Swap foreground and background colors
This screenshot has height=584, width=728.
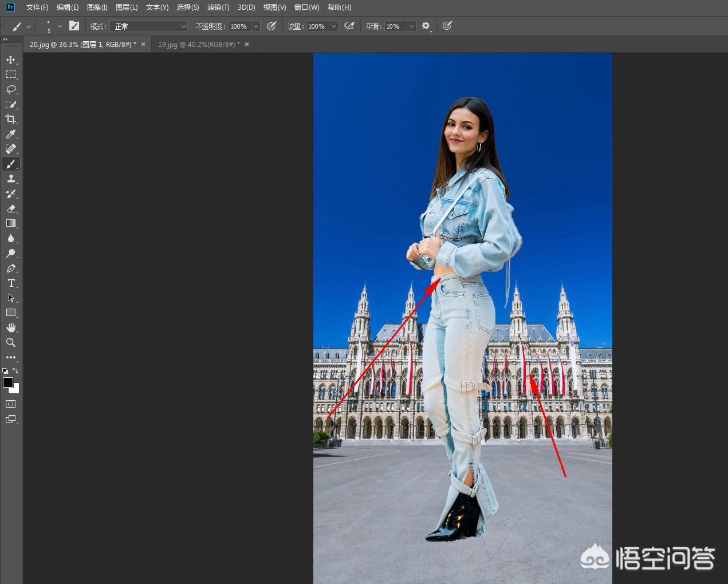[15, 370]
